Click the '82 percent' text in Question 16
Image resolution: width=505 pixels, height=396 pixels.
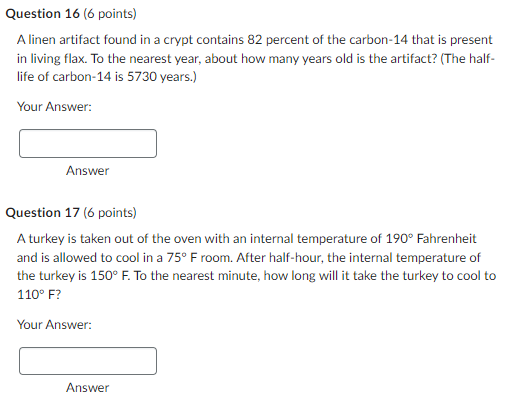(278, 40)
